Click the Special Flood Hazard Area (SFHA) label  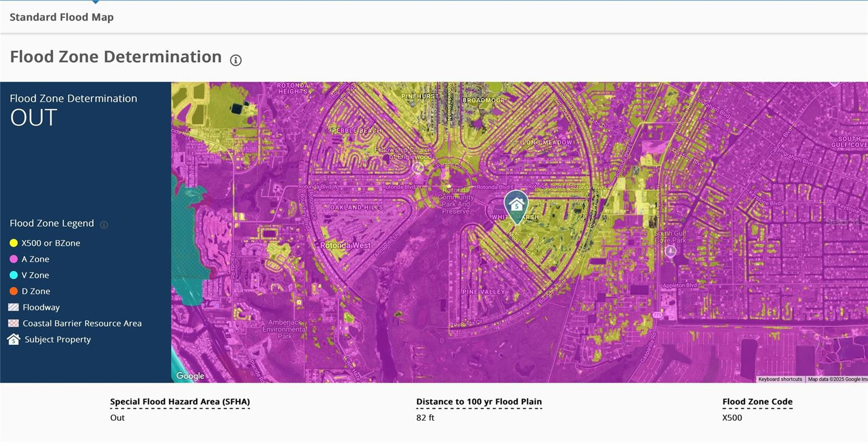(x=180, y=402)
